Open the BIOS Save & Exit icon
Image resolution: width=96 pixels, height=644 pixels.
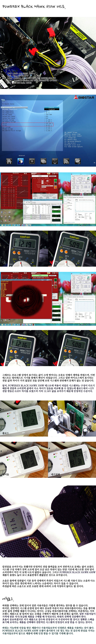point(78,161)
